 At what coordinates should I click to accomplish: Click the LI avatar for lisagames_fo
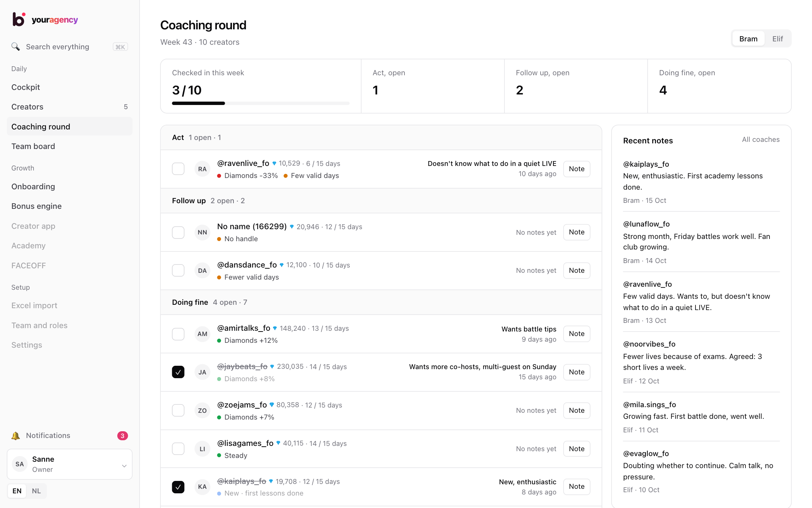coord(202,449)
